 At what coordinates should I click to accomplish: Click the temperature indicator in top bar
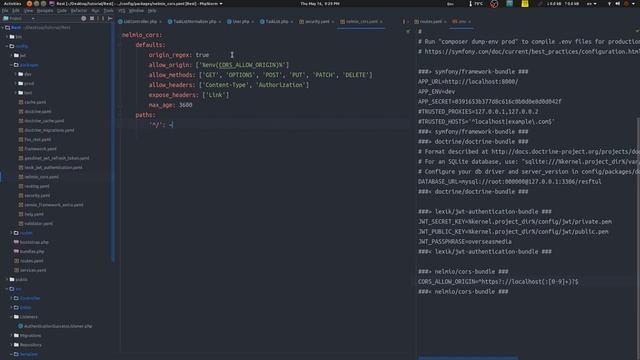click(476, 4)
